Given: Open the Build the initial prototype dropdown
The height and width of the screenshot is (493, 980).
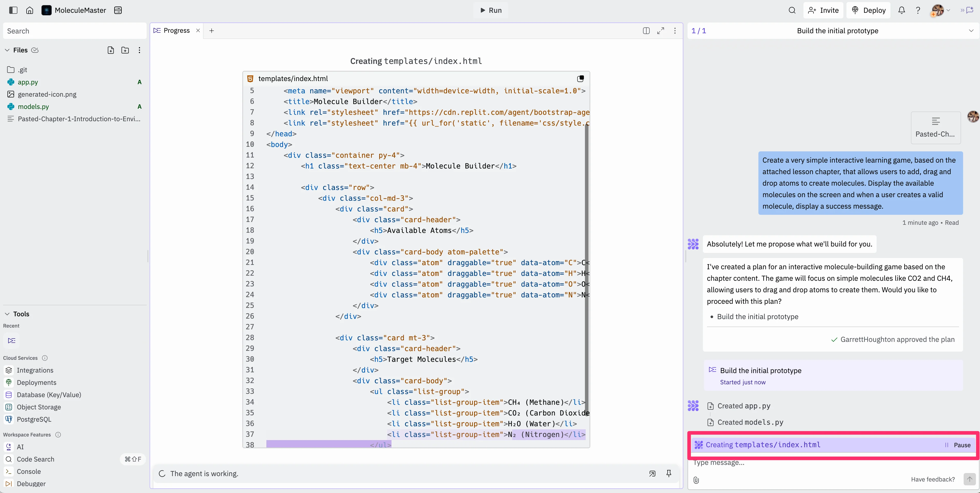Looking at the screenshot, I should 971,31.
